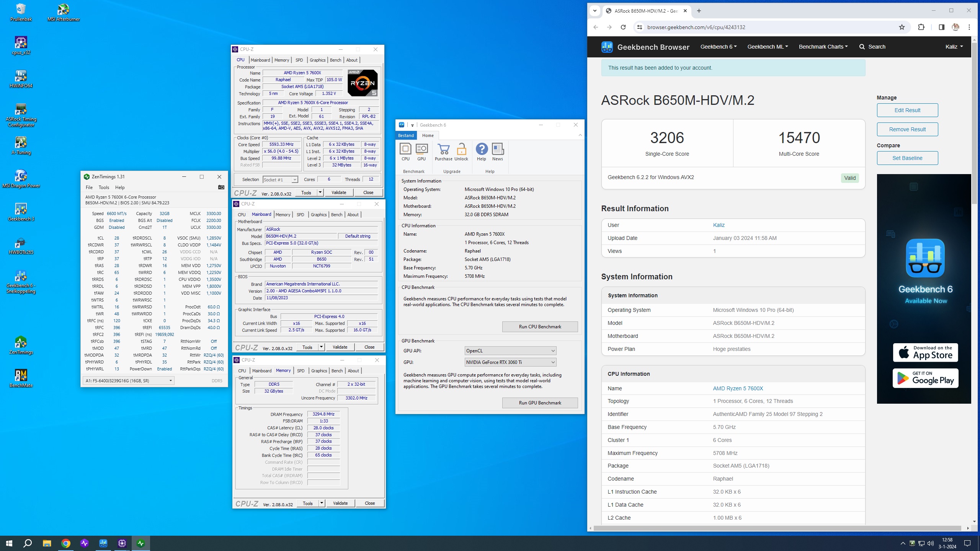Click Set Baseline button

click(x=907, y=158)
